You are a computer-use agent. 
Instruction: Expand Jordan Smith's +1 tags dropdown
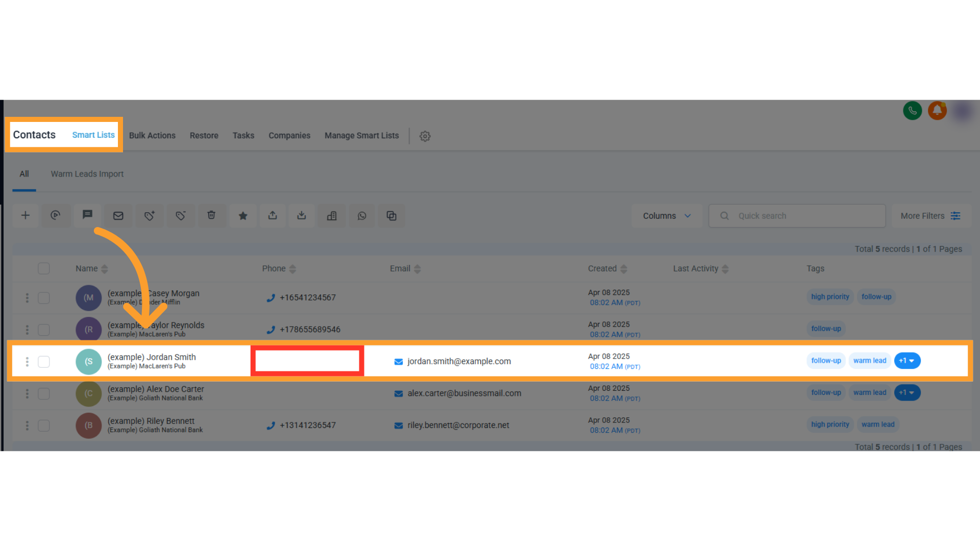[x=907, y=361]
